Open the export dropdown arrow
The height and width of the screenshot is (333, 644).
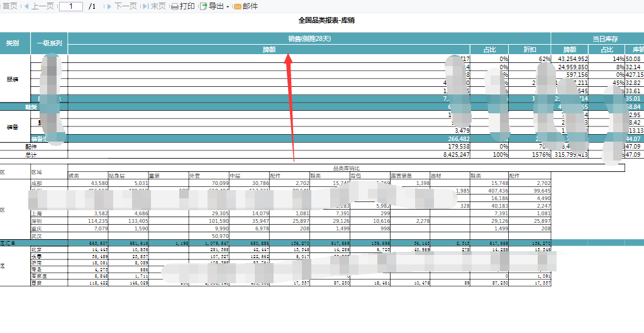[x=228, y=7]
